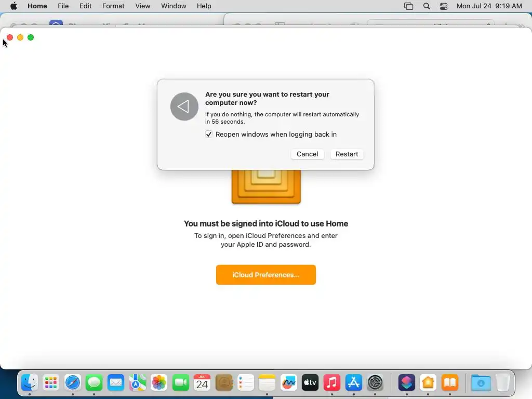Open Launchpad from the Dock
Screen dimensions: 532x399
point(51,383)
